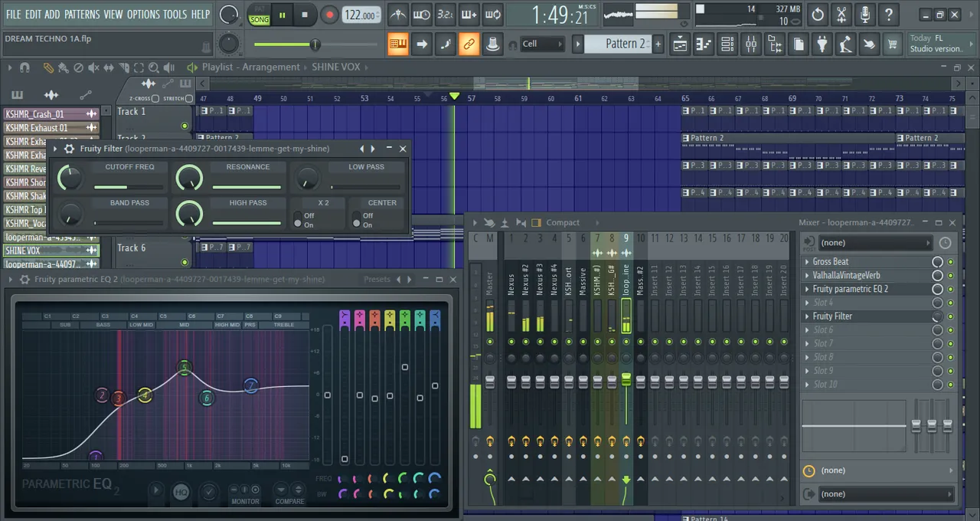Select EQ band node 5

[x=184, y=369]
